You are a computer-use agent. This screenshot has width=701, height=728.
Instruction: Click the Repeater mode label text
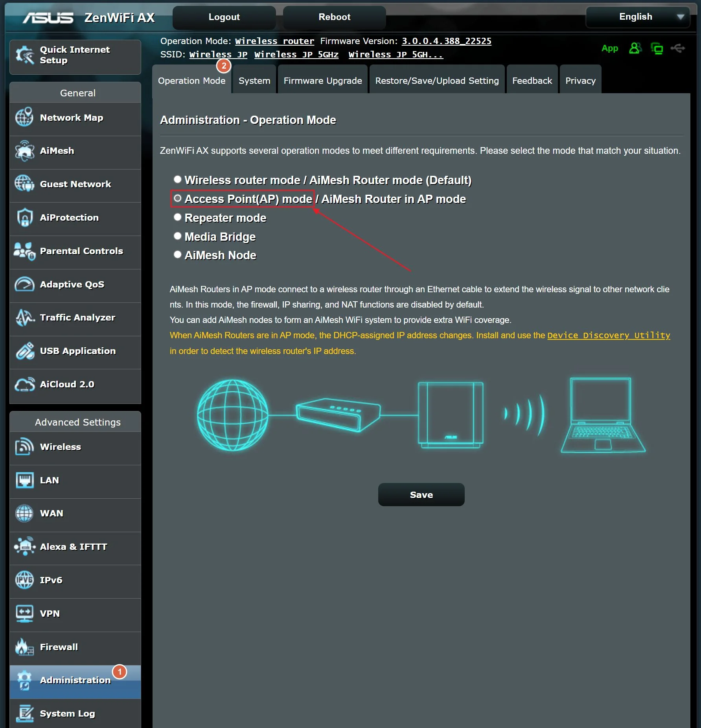(225, 218)
